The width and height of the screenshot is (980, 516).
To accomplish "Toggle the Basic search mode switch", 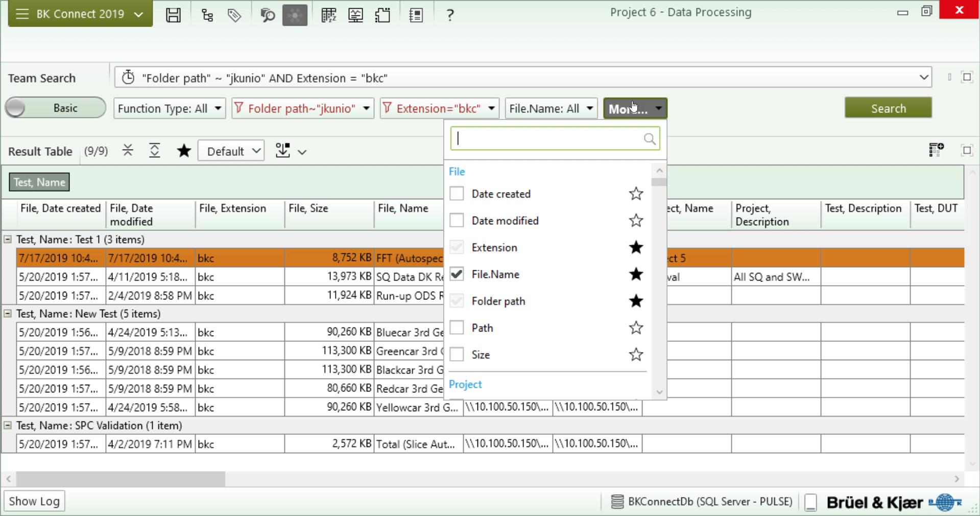I will 55,108.
